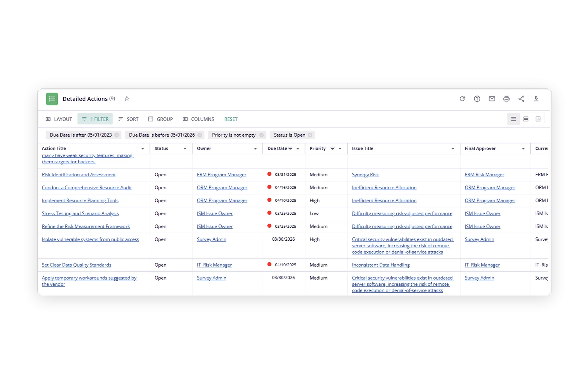The height and width of the screenshot is (391, 588).
Task: Click the print icon
Action: point(506,99)
